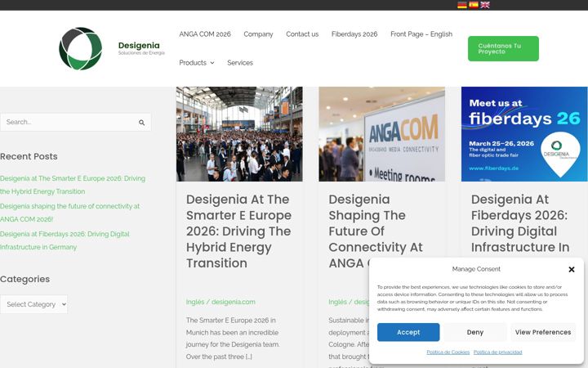Open the ANGA COM sign thumbnail
This screenshot has width=588, height=368.
coord(381,134)
